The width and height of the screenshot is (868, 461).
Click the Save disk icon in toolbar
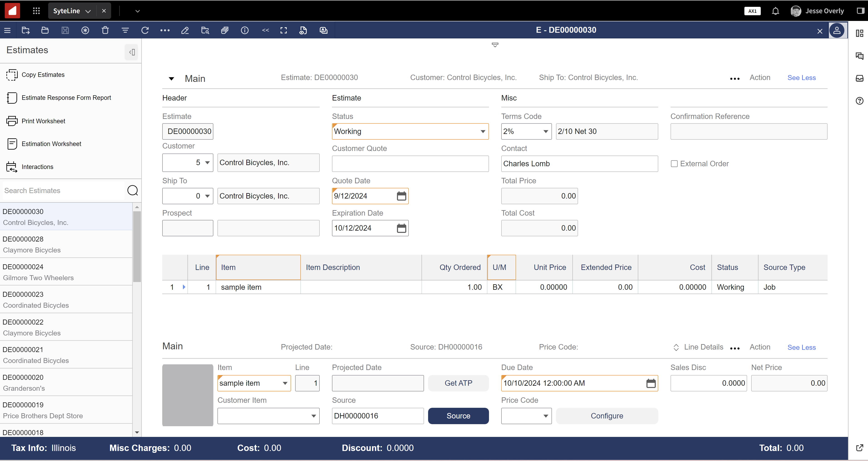(65, 30)
